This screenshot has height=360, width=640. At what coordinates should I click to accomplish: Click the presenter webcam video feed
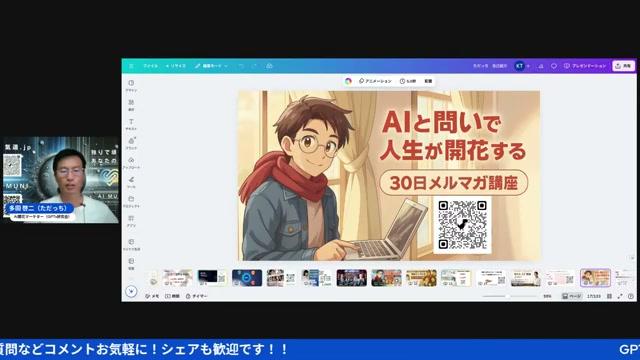click(x=60, y=180)
